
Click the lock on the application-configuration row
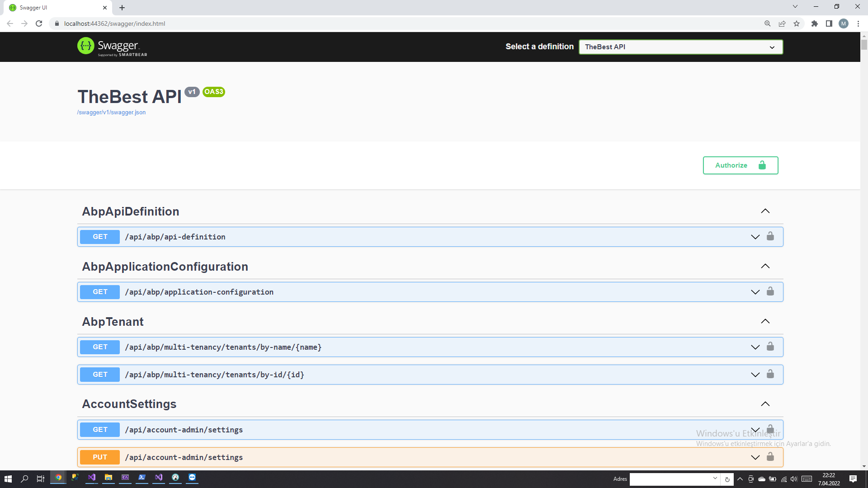770,291
